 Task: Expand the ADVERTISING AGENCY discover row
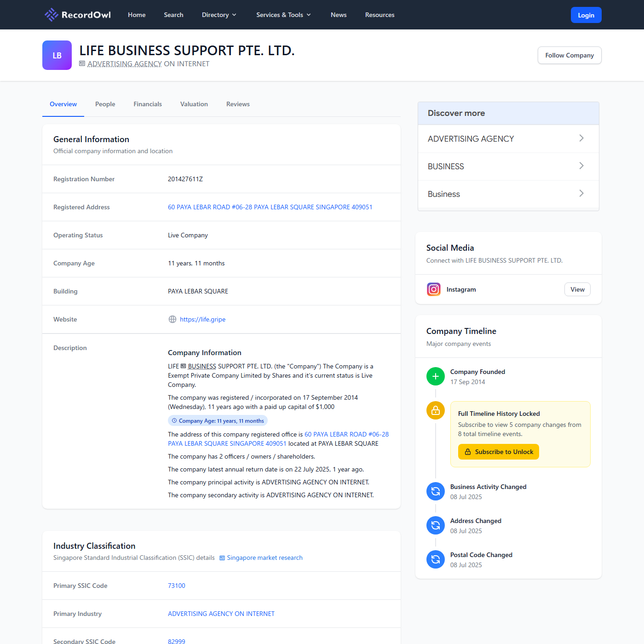click(508, 138)
